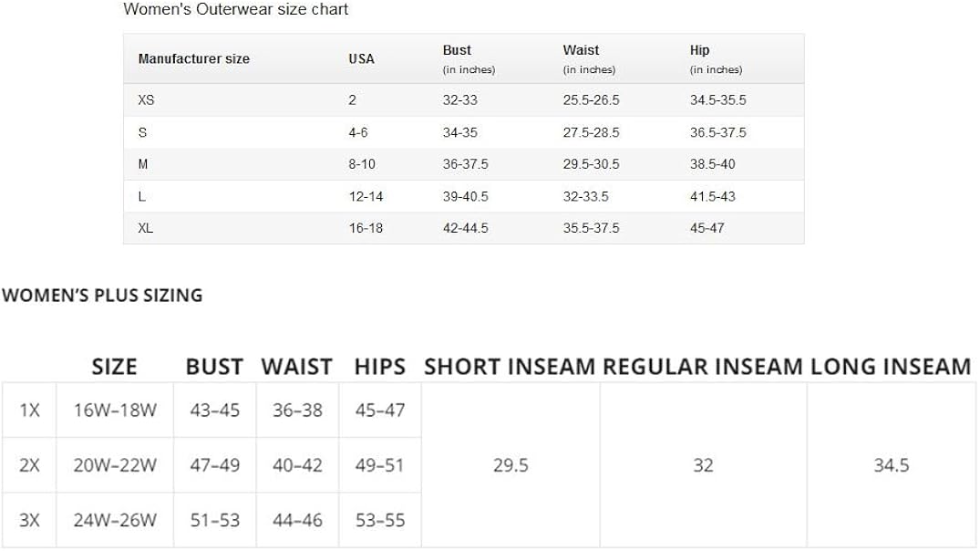Select the Waist (in inches) header
Image resolution: width=980 pixels, height=551 pixels.
click(589, 58)
